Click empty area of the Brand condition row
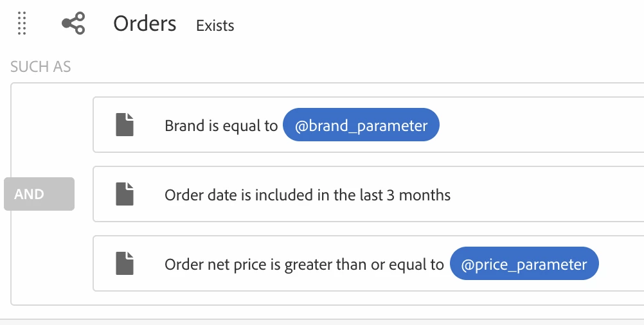The image size is (644, 325). pyautogui.click(x=540, y=125)
